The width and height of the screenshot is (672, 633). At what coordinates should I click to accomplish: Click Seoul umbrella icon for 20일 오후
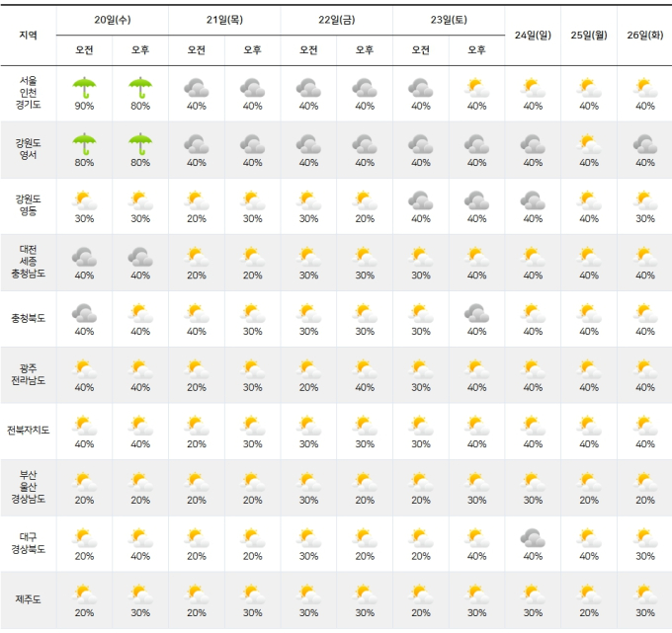[x=140, y=88]
